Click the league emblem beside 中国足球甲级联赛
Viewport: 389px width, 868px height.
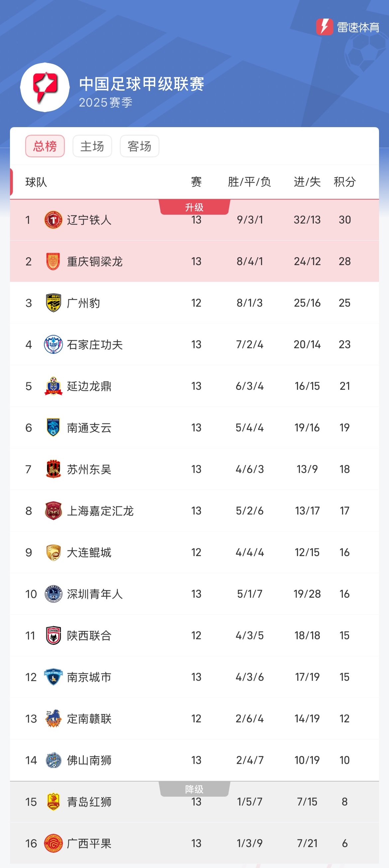(45, 87)
